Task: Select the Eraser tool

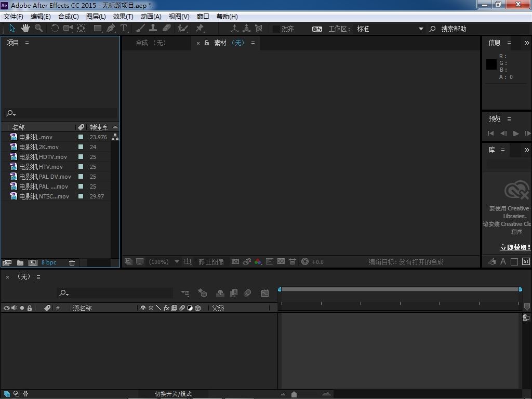Action: pos(167,29)
